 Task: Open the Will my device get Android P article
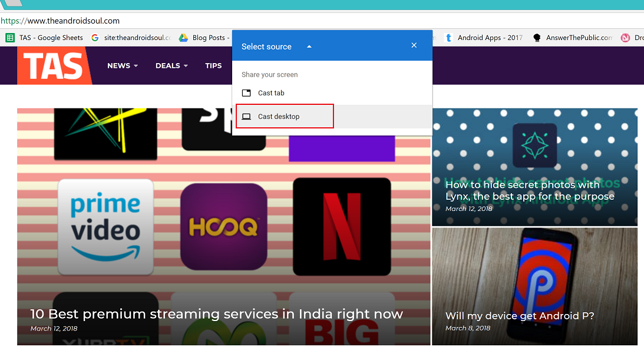[519, 316]
